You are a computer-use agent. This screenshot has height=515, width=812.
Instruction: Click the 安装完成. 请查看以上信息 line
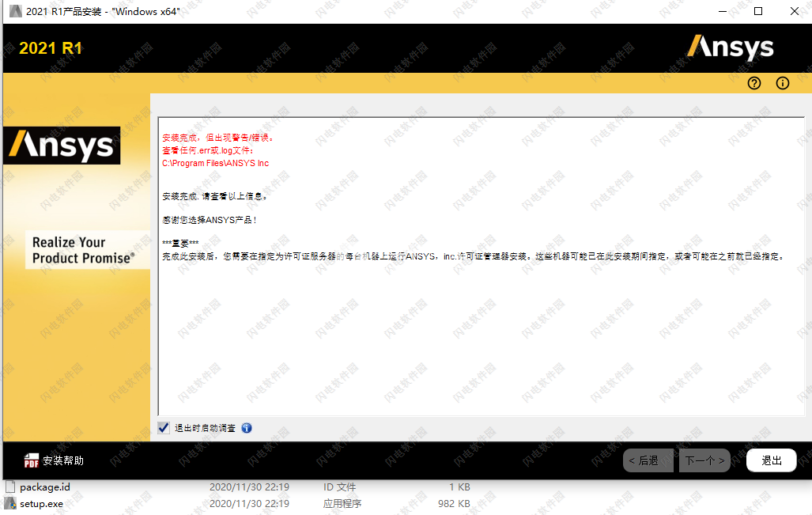[x=214, y=196]
